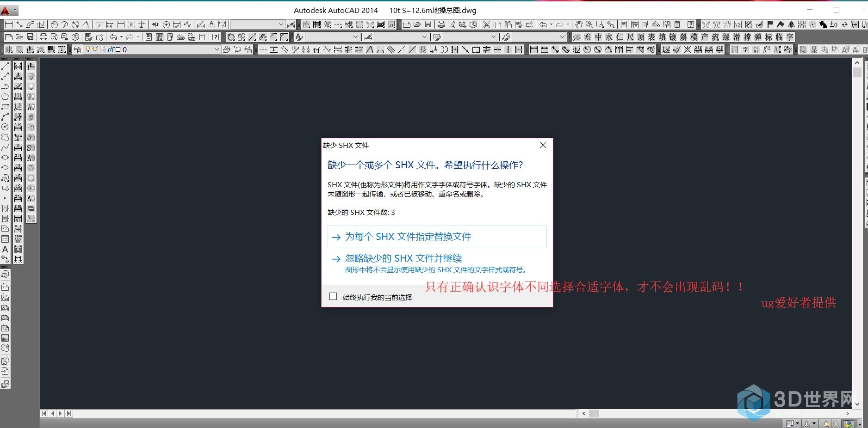Choose the Angular dimension tool
The height and width of the screenshot is (428, 868).
86,24
